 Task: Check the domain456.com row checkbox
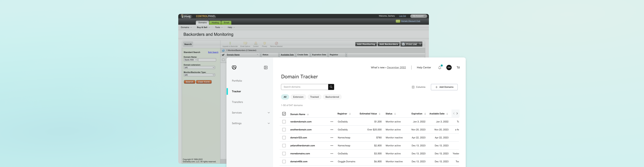pos(284,162)
